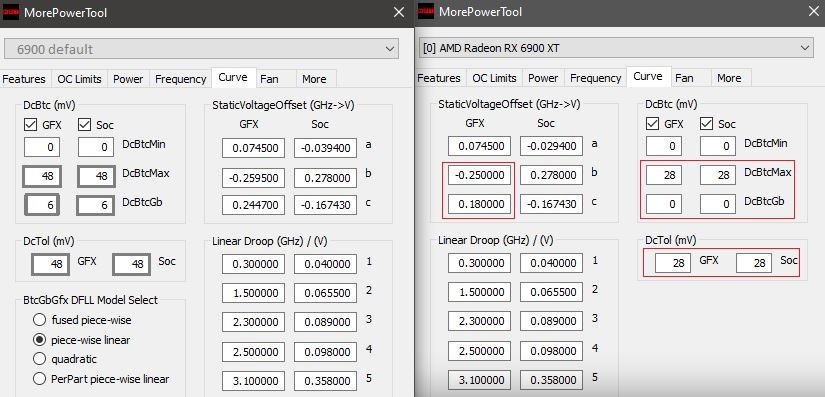Switch to OC Limits tab in left window

tap(79, 79)
